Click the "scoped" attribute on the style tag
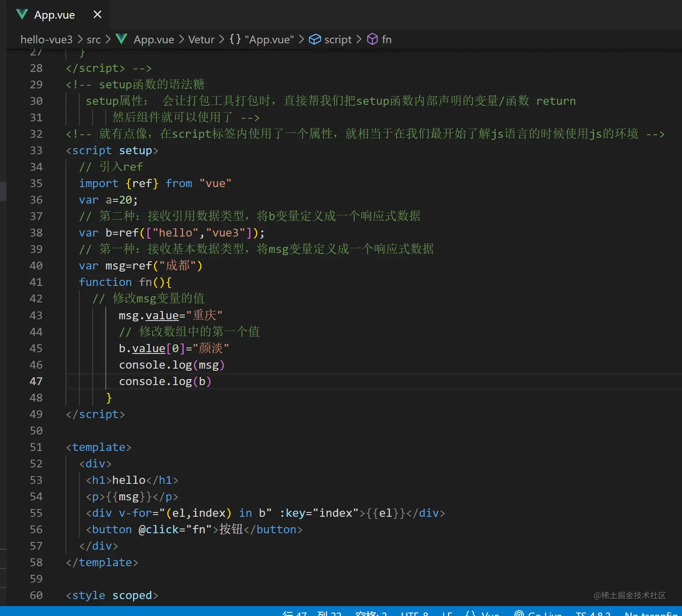Viewport: 682px width, 616px height. click(132, 596)
